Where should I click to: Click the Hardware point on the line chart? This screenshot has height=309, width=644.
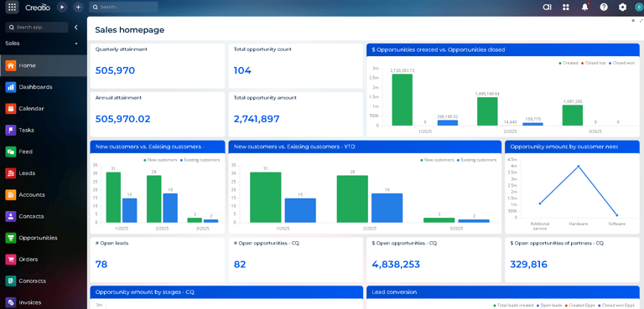click(579, 166)
